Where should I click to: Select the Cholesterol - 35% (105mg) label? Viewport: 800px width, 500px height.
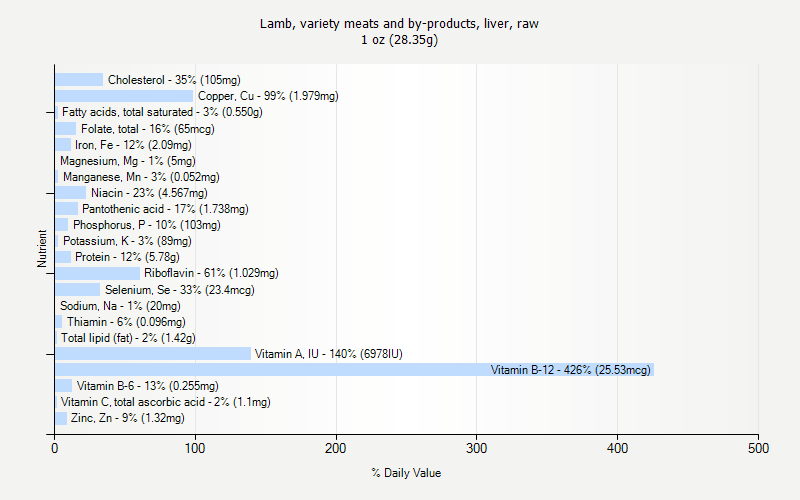pos(174,80)
